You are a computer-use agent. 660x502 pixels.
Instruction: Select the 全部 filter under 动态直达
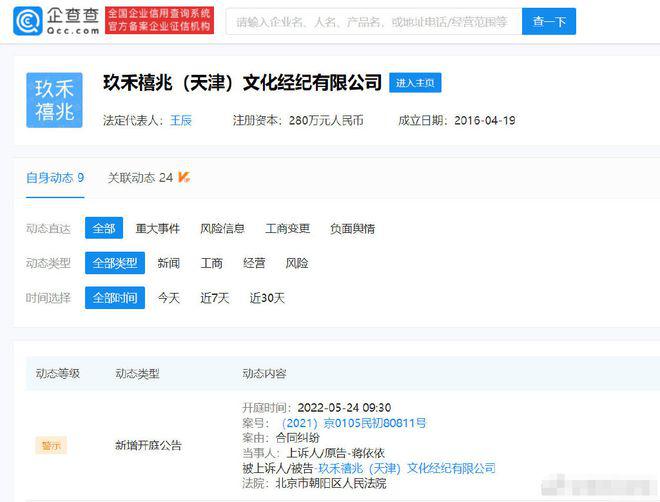tap(104, 228)
